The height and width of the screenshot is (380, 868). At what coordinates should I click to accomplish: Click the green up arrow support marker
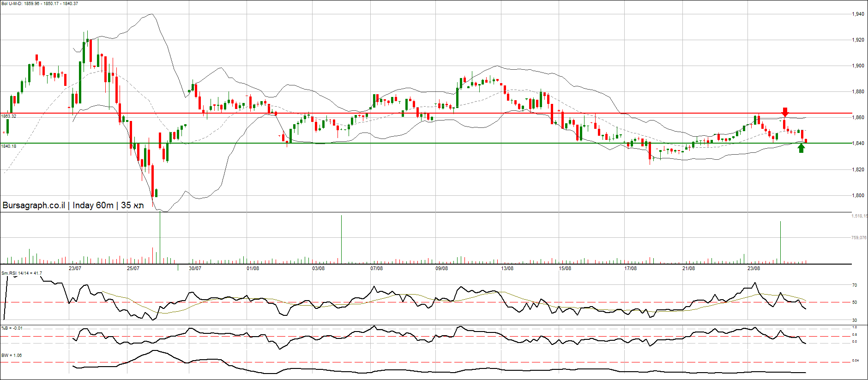point(801,148)
